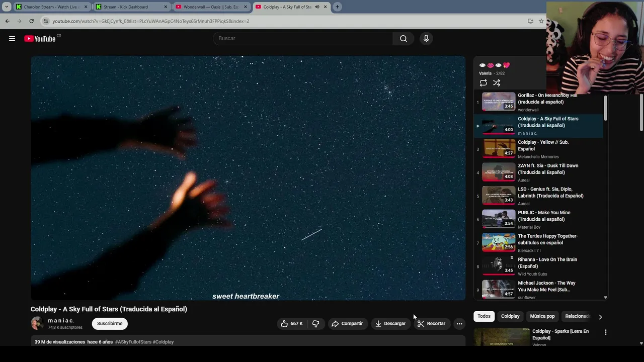Click #ASkyFullofStars hashtag
The width and height of the screenshot is (644, 362).
coord(133,342)
